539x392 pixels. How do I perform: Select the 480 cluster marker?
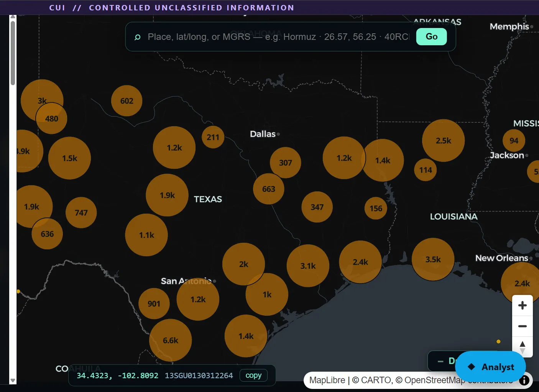coord(51,119)
